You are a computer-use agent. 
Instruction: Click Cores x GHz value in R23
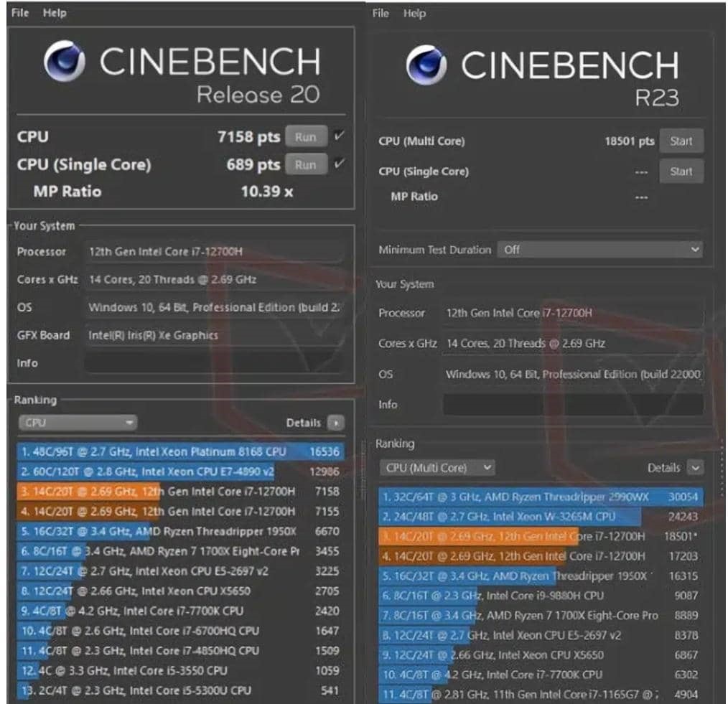[573, 344]
